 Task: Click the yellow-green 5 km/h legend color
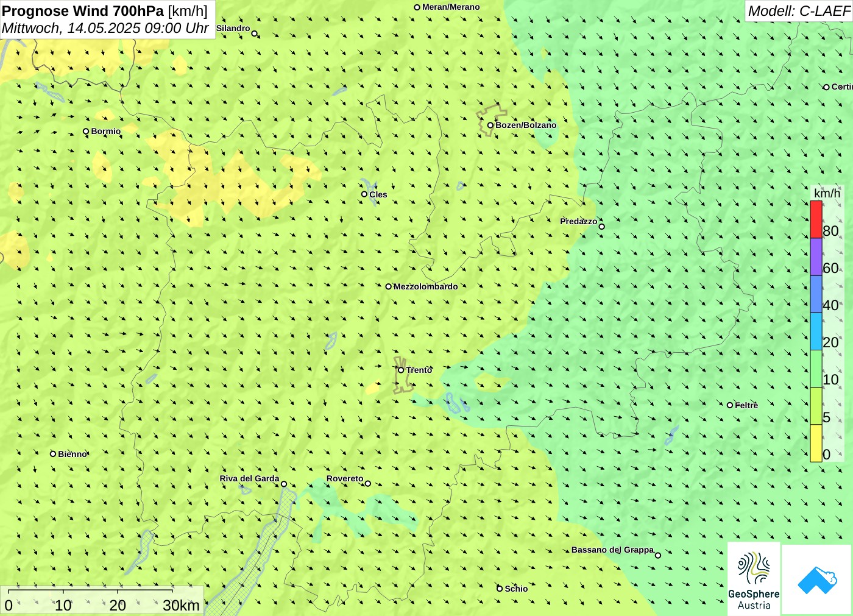point(816,406)
